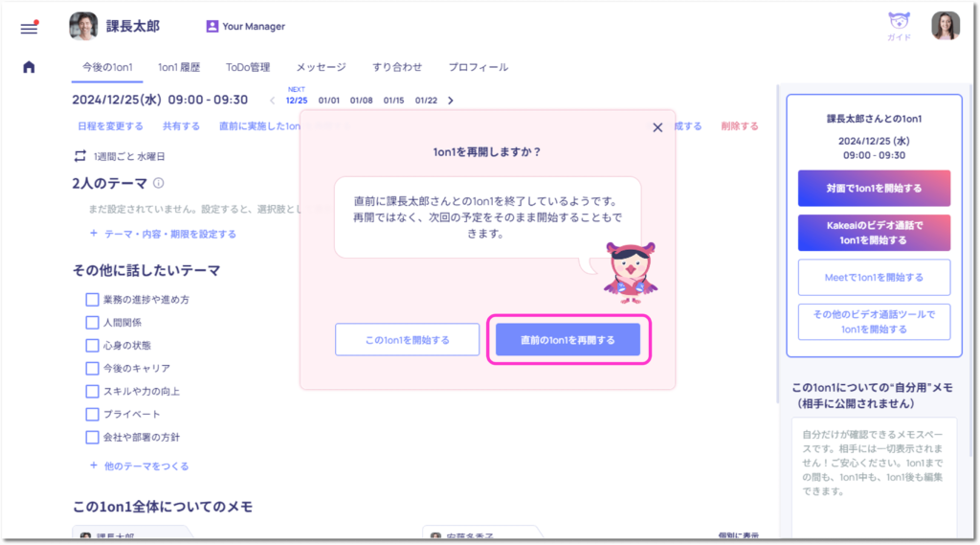Open the user avatar at top right
The image size is (980, 545).
[945, 26]
